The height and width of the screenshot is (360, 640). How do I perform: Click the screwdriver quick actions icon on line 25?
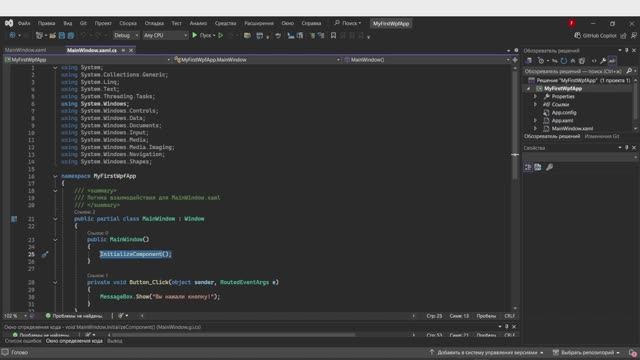45,254
